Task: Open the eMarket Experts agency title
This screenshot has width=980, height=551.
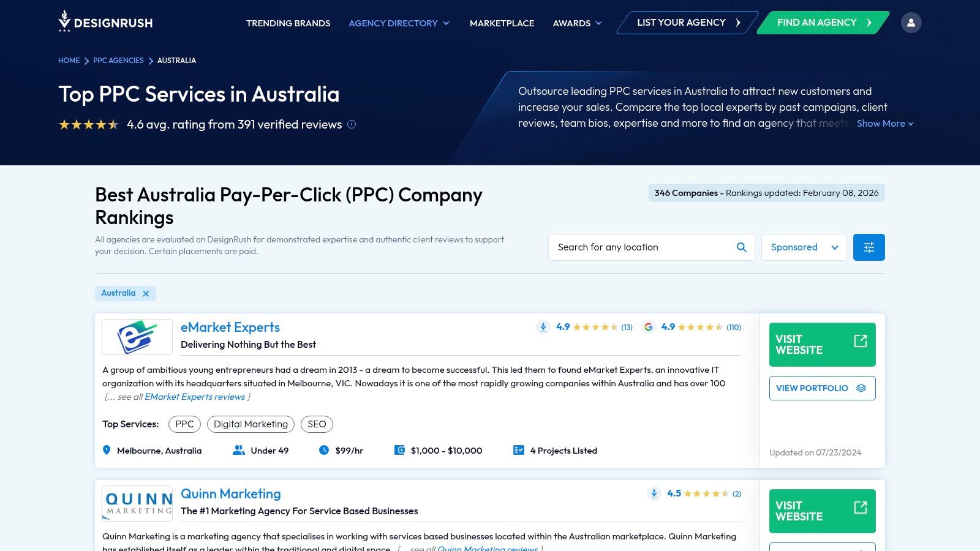Action: tap(230, 328)
